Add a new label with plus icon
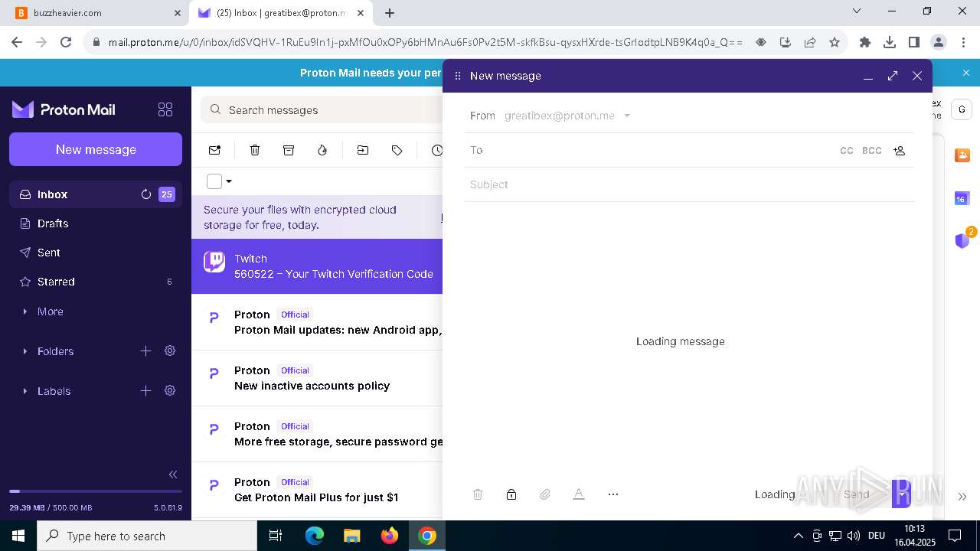This screenshot has width=980, height=551. tap(145, 390)
